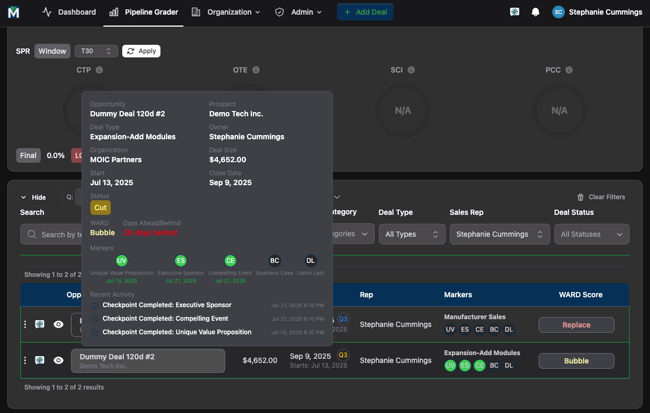Viewport: 650px width, 413px height.
Task: Click the M logo in top-left
Action: (14, 12)
